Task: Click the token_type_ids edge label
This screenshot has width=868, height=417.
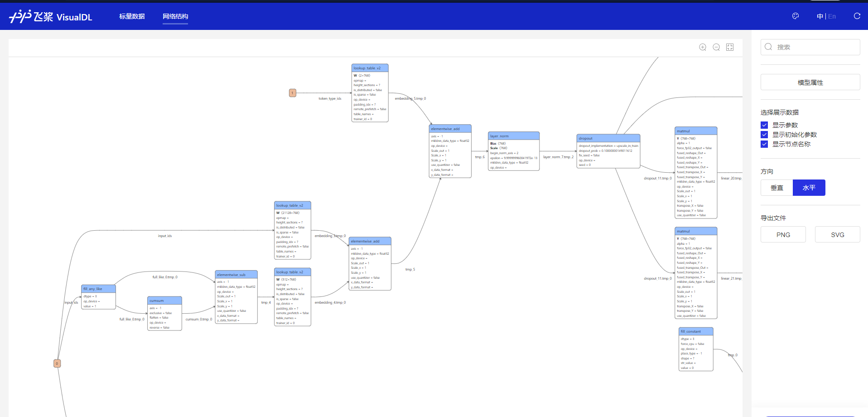Action: pyautogui.click(x=330, y=98)
